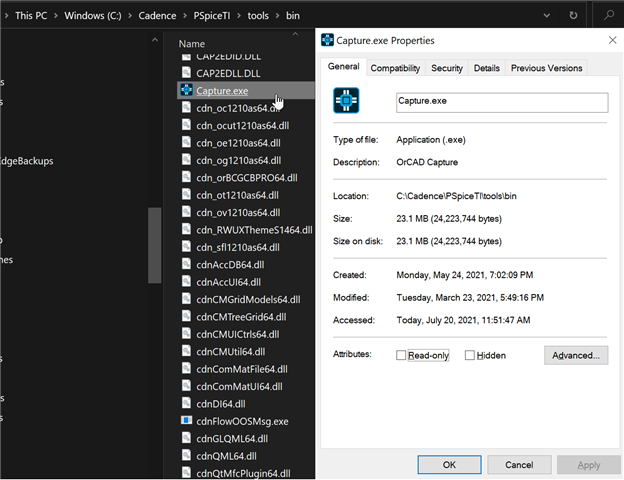Click the Capture.exe filename text field
The image size is (624, 480).
pyautogui.click(x=501, y=102)
